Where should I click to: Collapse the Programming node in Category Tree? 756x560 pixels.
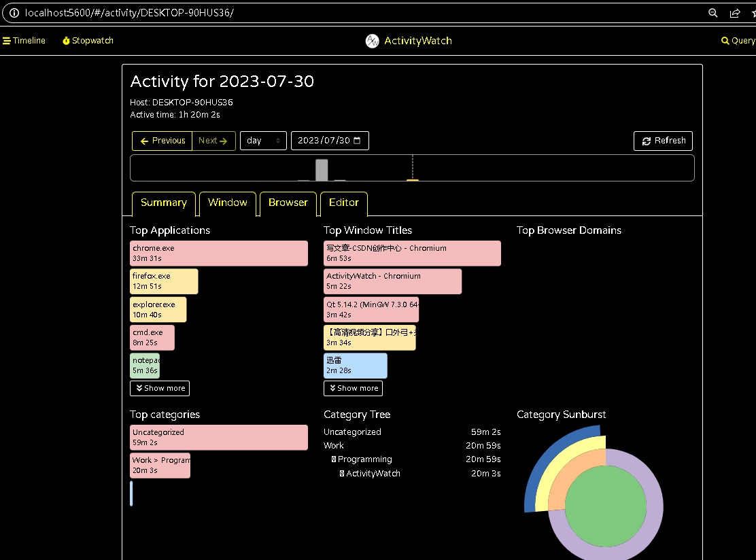334,460
